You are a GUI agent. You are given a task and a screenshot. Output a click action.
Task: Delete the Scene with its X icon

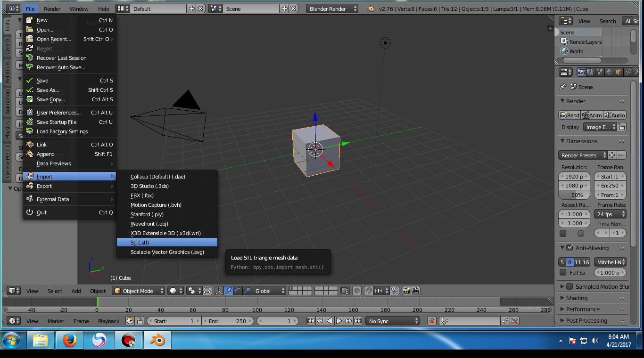pyautogui.click(x=294, y=8)
